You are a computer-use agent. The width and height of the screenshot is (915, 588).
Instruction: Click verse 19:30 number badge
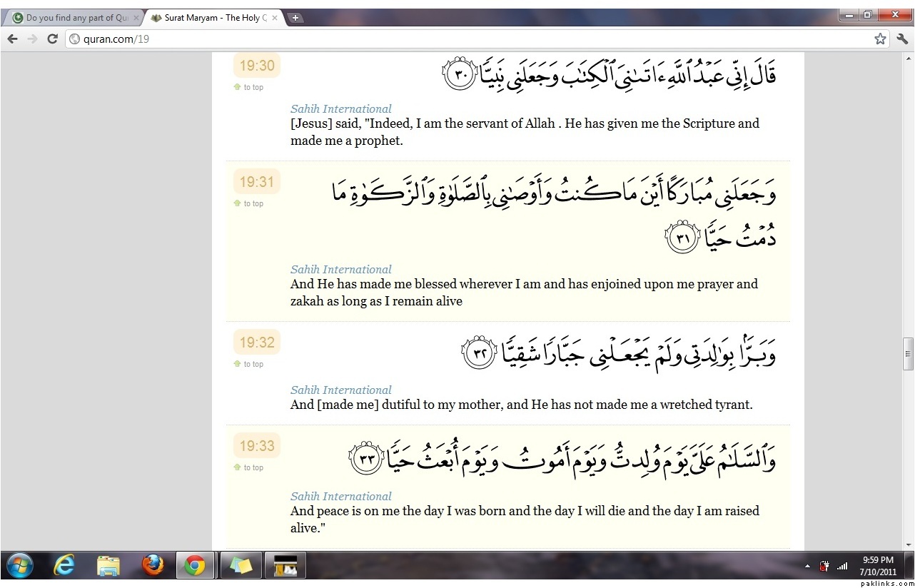(257, 66)
